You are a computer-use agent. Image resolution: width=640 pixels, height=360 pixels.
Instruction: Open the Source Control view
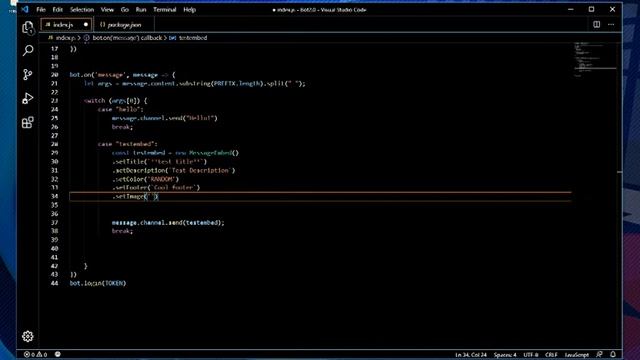coord(28,74)
